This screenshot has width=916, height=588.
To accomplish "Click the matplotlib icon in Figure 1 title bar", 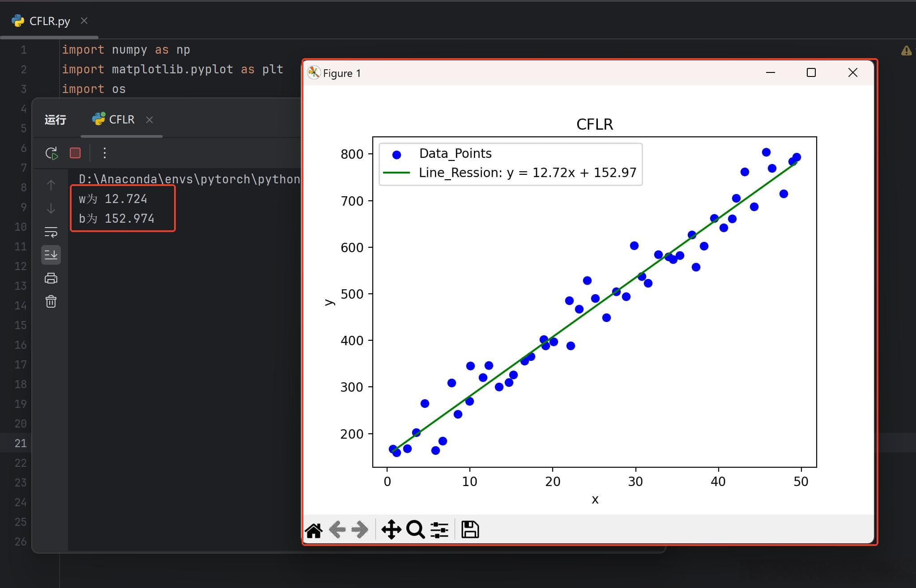I will coord(314,73).
